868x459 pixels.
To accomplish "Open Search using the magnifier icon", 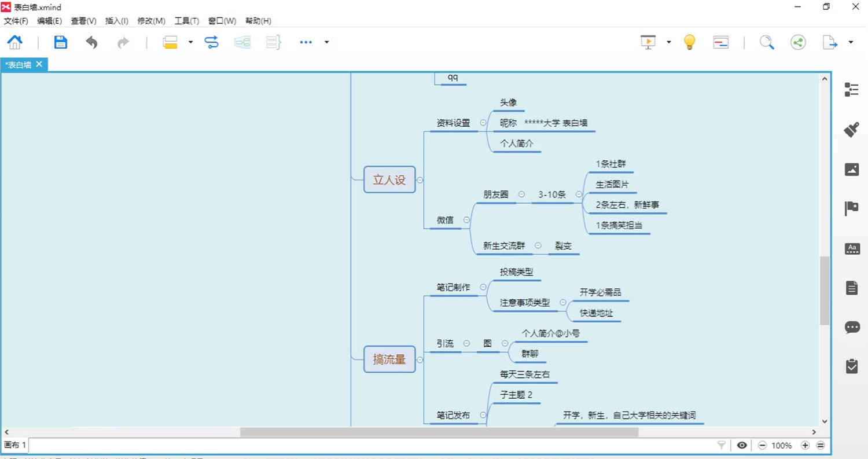I will pos(767,42).
